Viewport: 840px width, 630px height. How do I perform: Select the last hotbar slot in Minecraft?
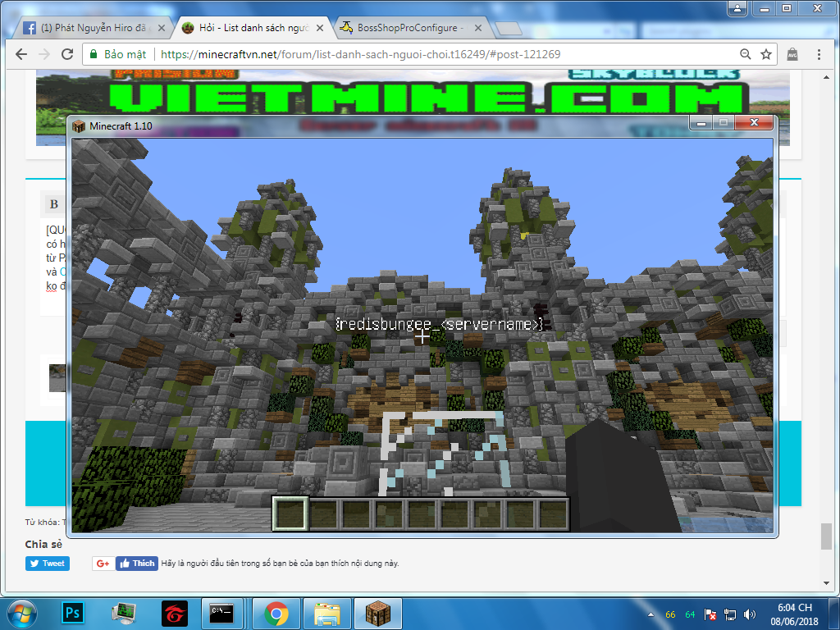[x=553, y=514]
